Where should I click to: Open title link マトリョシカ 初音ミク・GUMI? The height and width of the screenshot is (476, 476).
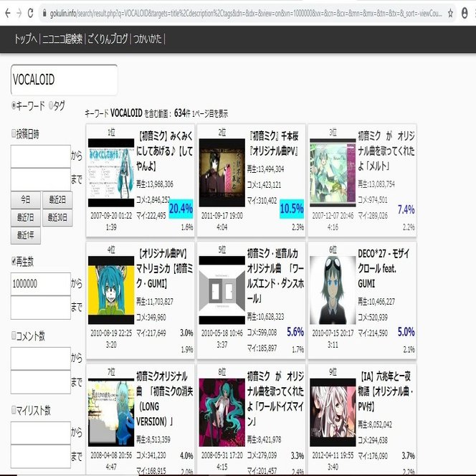point(165,268)
